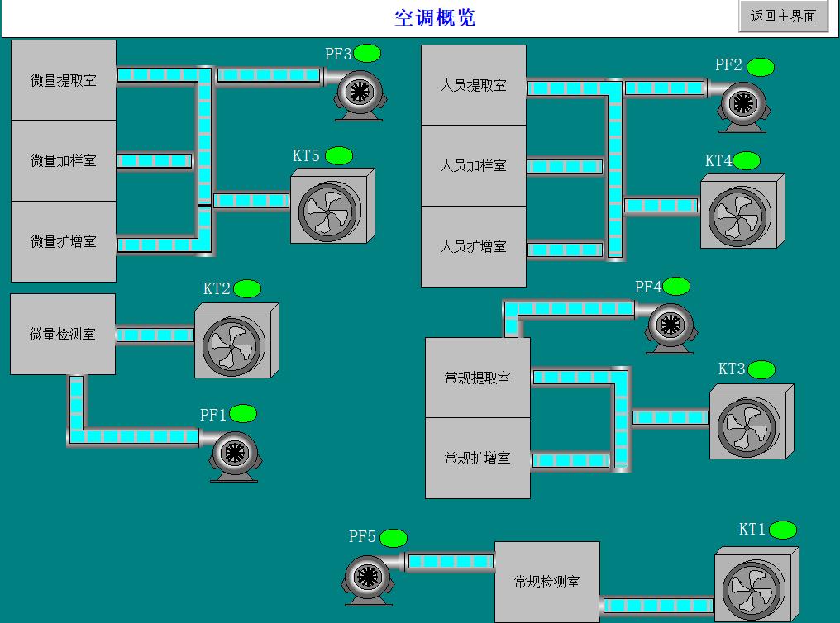Viewport: 840px width, 623px height.
Task: Select the 微量检测室 room block
Action: [63, 334]
